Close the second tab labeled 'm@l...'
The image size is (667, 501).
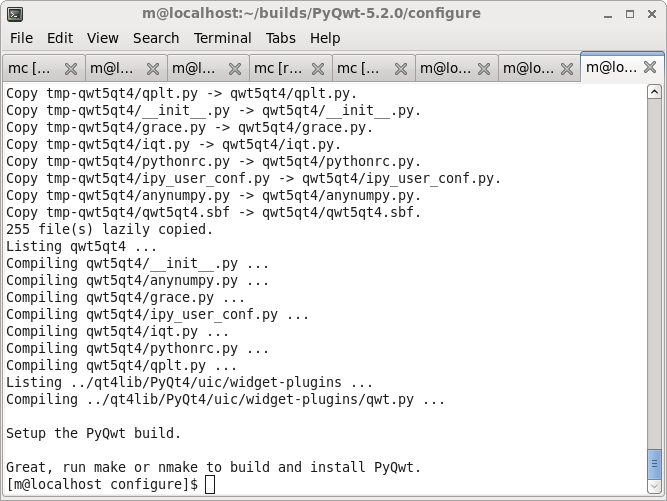pos(153,69)
